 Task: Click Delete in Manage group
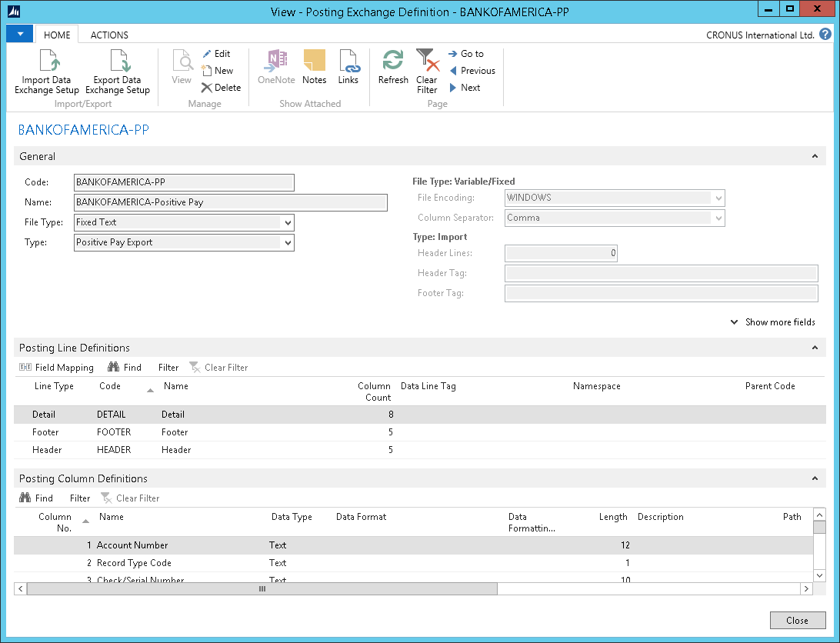click(222, 88)
